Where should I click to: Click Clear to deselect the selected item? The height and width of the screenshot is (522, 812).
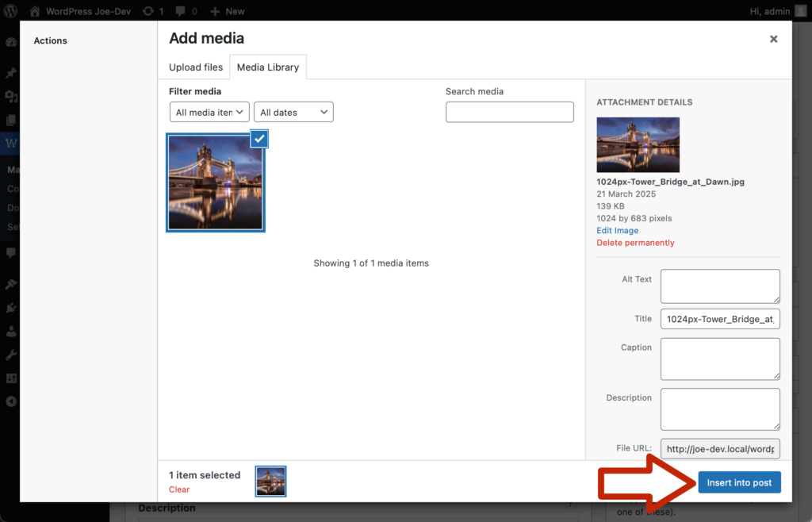179,489
